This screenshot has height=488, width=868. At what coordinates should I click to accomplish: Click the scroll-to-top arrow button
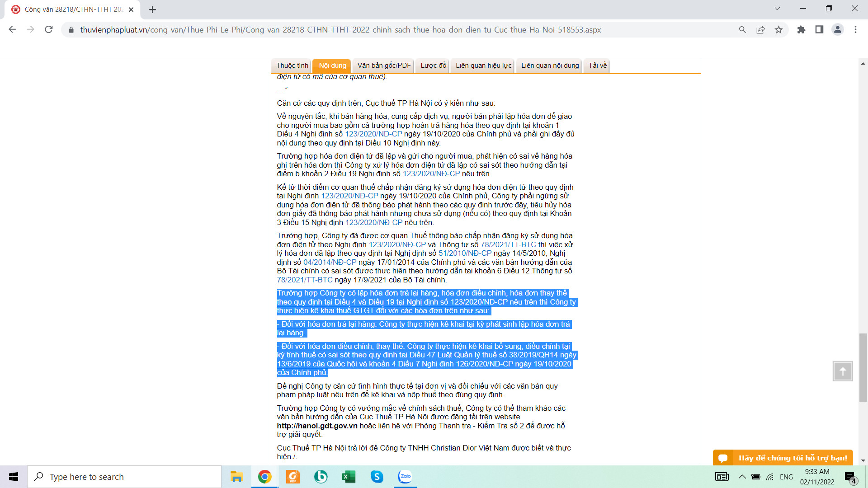843,371
